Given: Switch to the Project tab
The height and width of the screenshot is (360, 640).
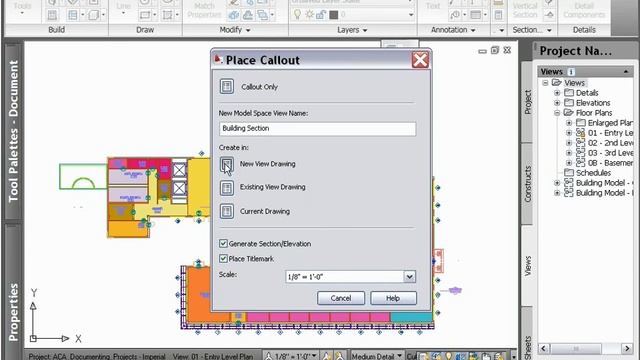Looking at the screenshot, I should [x=527, y=102].
